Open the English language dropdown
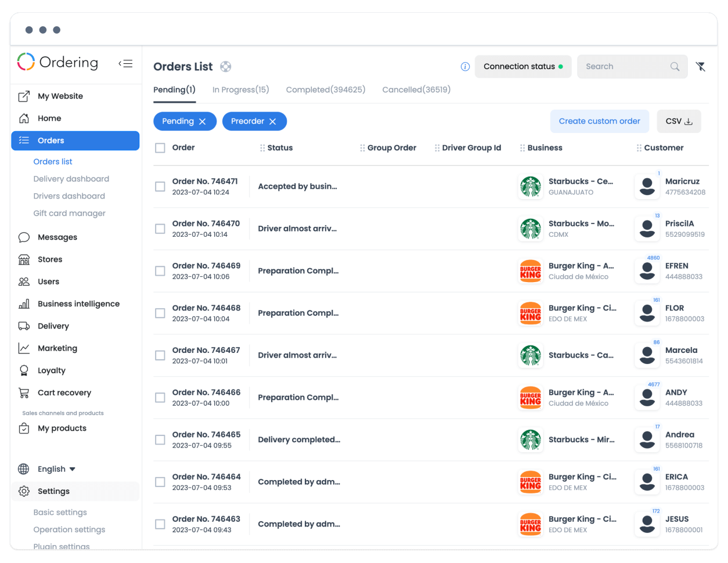 pyautogui.click(x=56, y=469)
